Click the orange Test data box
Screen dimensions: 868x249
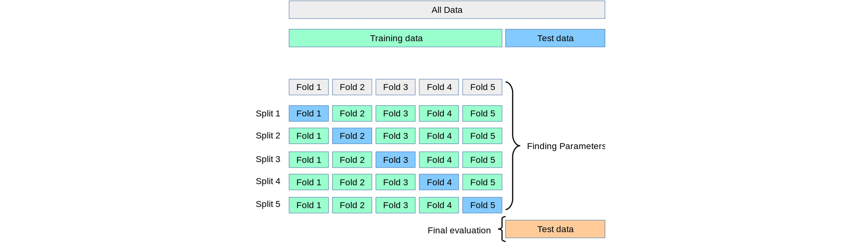pyautogui.click(x=555, y=229)
